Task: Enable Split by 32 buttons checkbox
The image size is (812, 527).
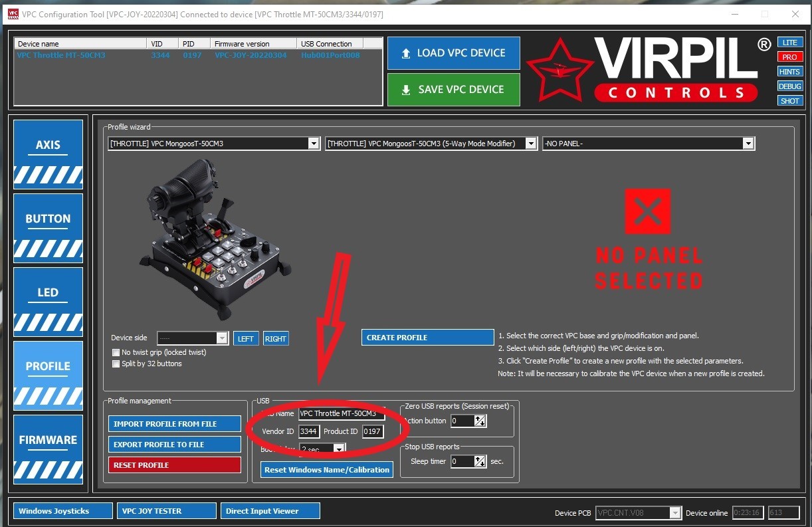Action: pos(116,364)
